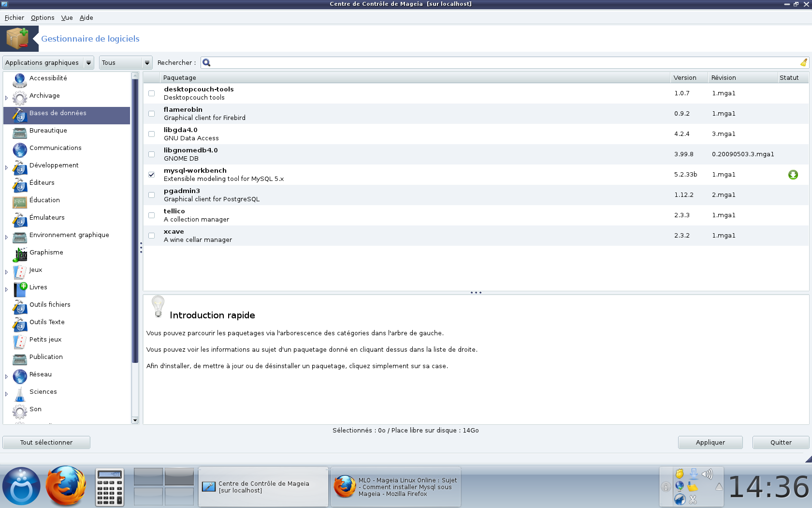Check the pgadmin3 package box
812x508 pixels.
[x=152, y=195]
